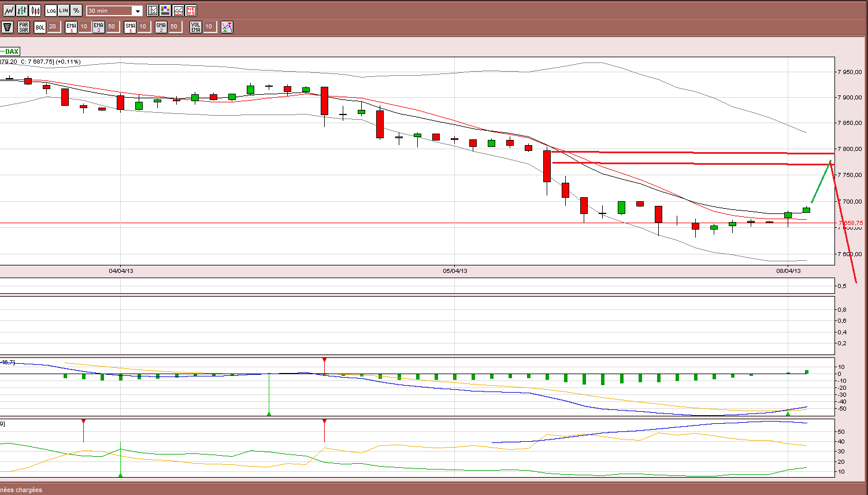Click the 7 800,00 price axis label
Viewport: 868px width, 495px height.
pos(850,149)
